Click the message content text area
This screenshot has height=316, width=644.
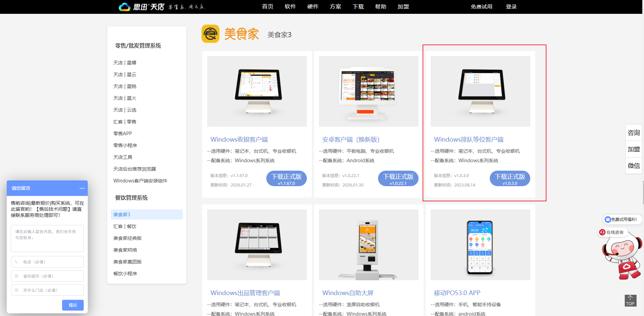coord(47,238)
